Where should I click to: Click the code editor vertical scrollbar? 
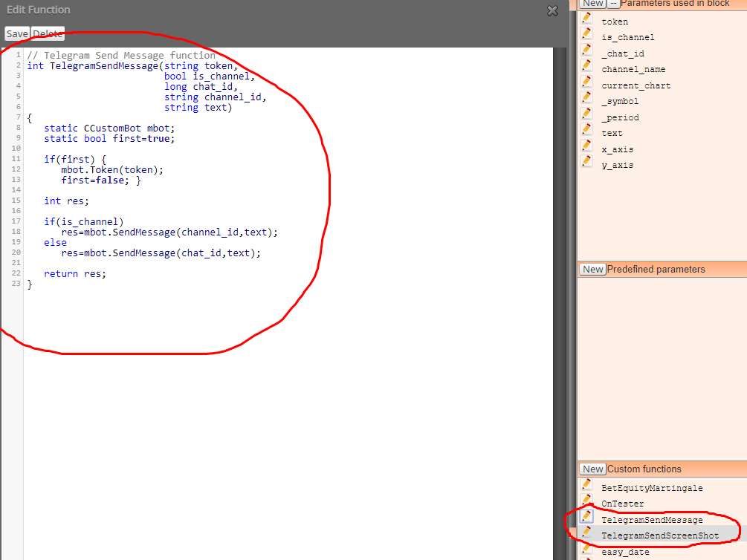560,303
